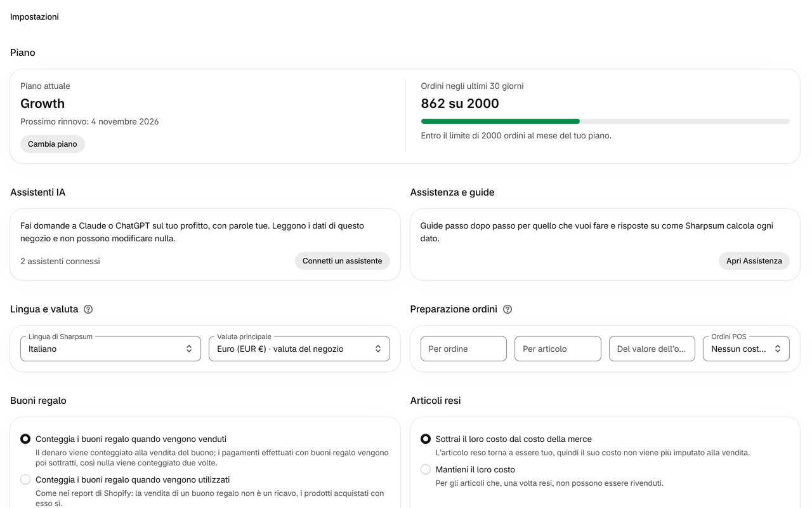This screenshot has width=812, height=508.
Task: Click the Articoli resi section heading
Action: pos(436,401)
